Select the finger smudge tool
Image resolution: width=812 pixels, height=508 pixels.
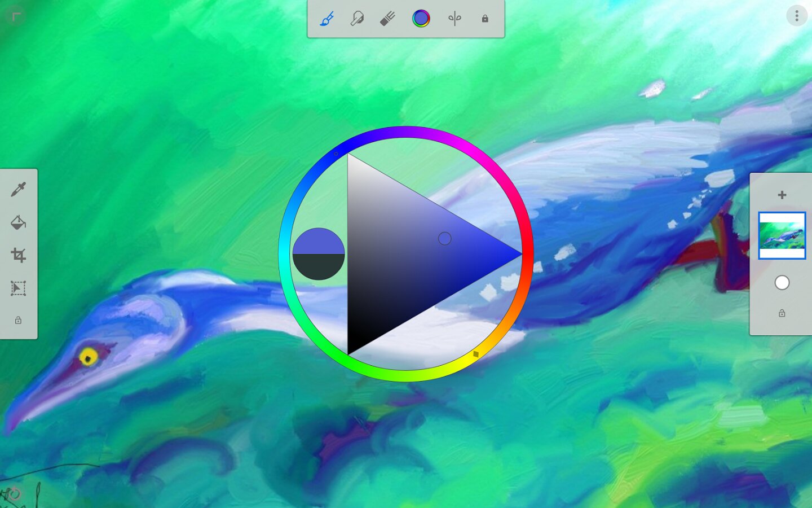(357, 19)
